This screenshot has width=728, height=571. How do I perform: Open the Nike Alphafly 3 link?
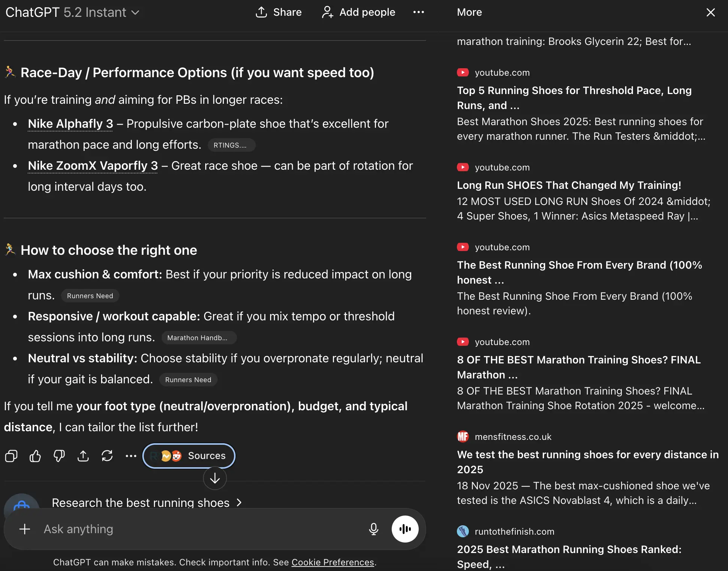(70, 124)
